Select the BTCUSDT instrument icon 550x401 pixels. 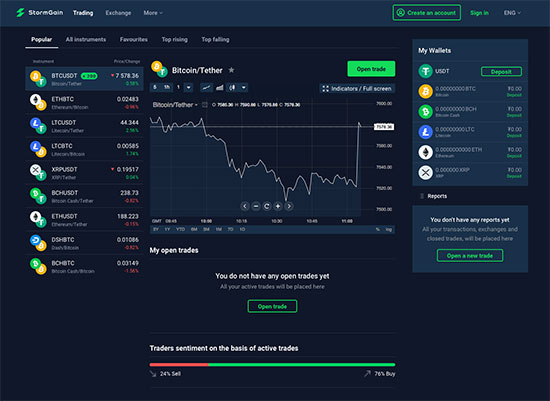pyautogui.click(x=38, y=79)
